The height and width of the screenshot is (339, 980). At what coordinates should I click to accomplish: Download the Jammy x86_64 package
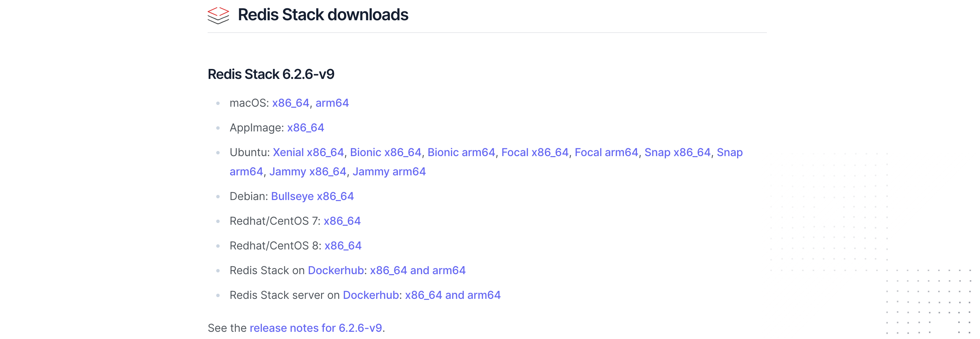(308, 172)
